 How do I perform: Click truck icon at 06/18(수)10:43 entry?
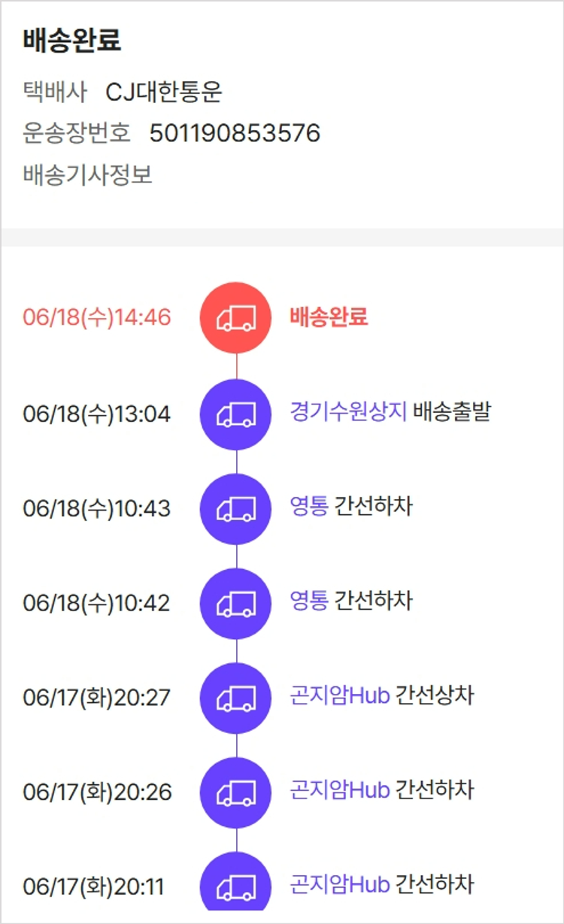coord(235,508)
